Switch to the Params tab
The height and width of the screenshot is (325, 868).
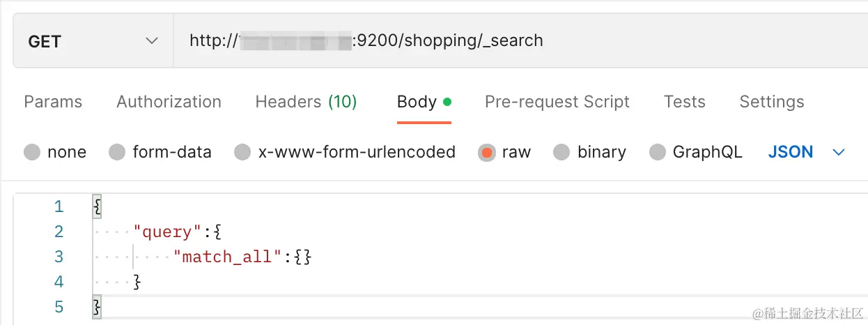tap(53, 102)
